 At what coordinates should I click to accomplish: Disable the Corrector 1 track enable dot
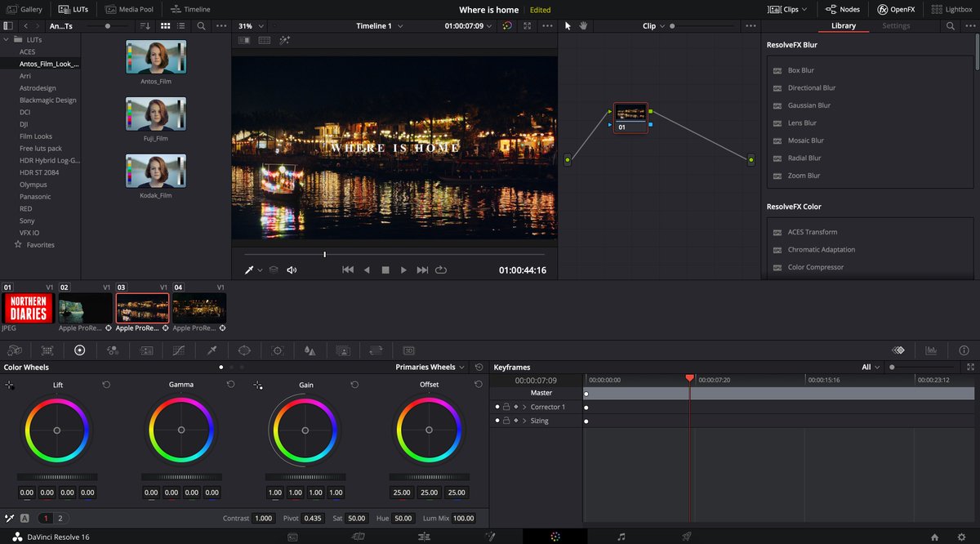tap(497, 407)
